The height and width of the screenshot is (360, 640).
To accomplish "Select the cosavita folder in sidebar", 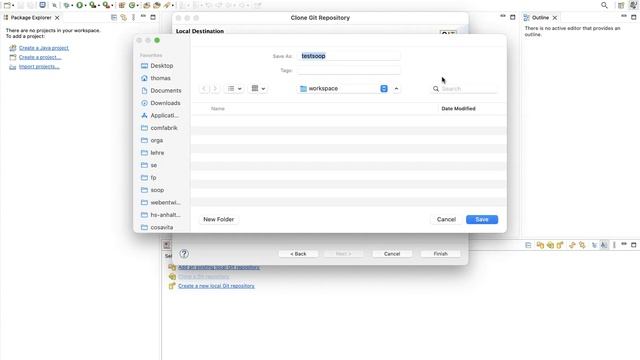I will (162, 227).
